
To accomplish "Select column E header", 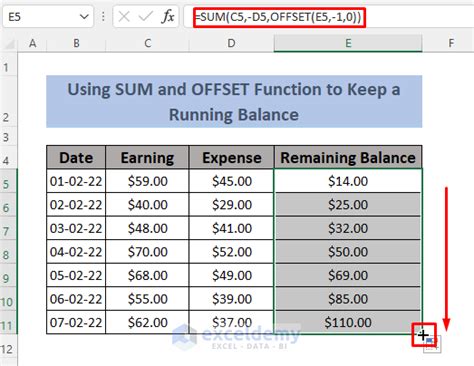I will coord(348,43).
